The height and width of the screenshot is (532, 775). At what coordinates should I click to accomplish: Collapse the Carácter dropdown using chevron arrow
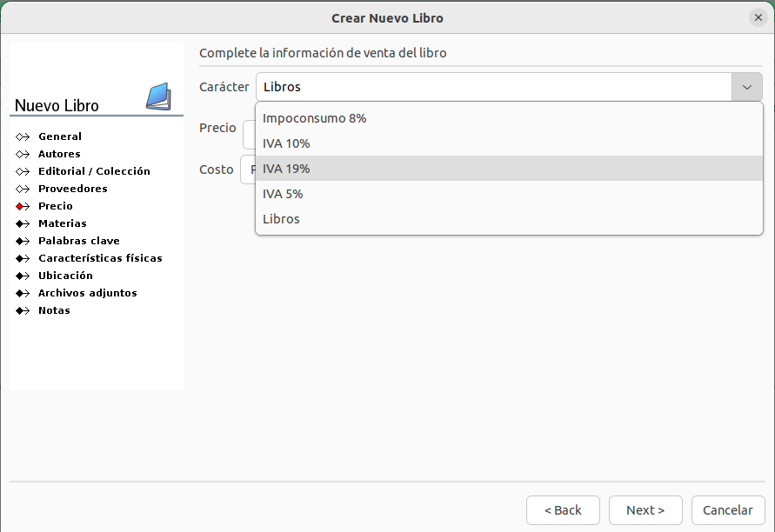point(746,87)
